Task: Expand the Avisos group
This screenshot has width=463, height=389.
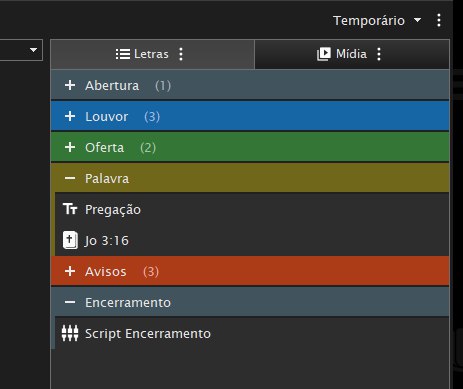Action: click(70, 271)
